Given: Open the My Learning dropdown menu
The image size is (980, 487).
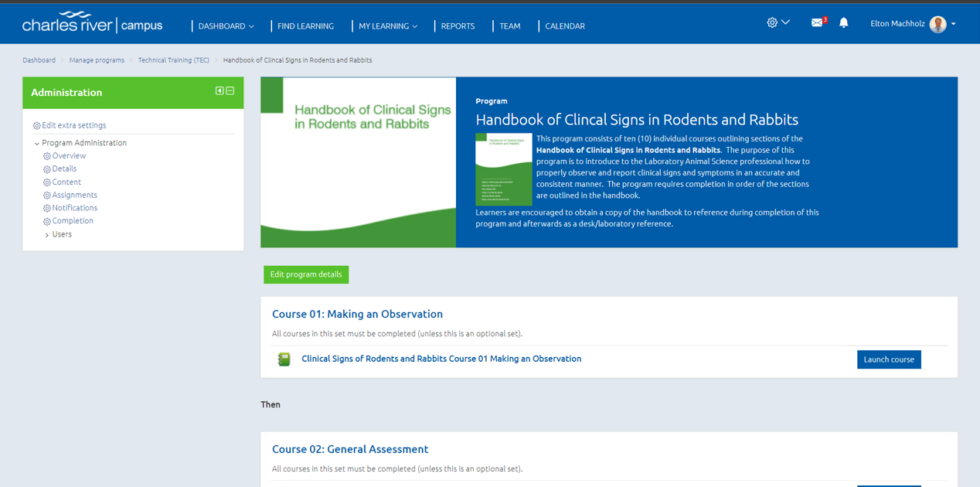Looking at the screenshot, I should 388,26.
